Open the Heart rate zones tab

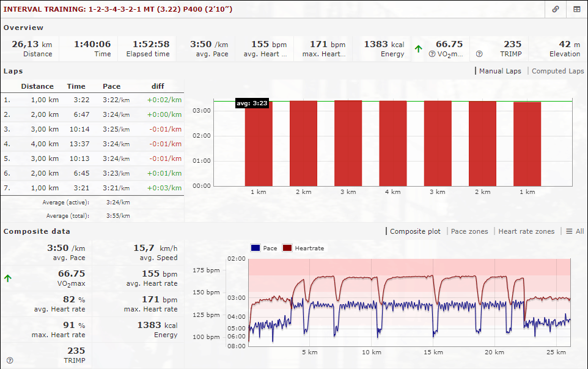[x=526, y=231]
